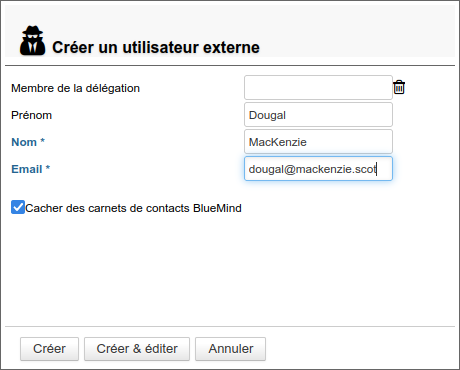Image resolution: width=460 pixels, height=370 pixels.
Task: Click the Nom field containing MacKenzie
Action: point(318,142)
